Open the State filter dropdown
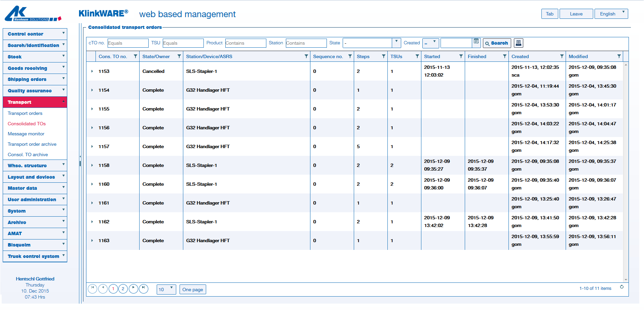The image size is (644, 310). click(396, 43)
